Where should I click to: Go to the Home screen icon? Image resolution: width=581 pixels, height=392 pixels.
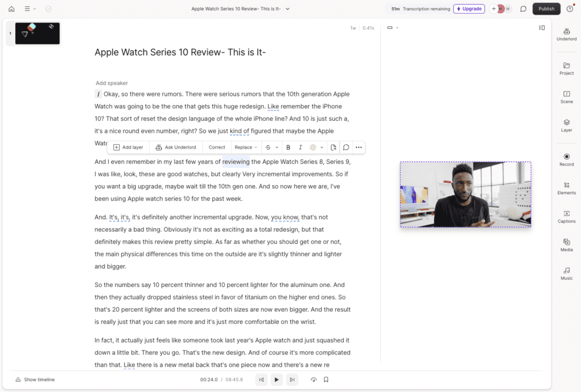11,9
